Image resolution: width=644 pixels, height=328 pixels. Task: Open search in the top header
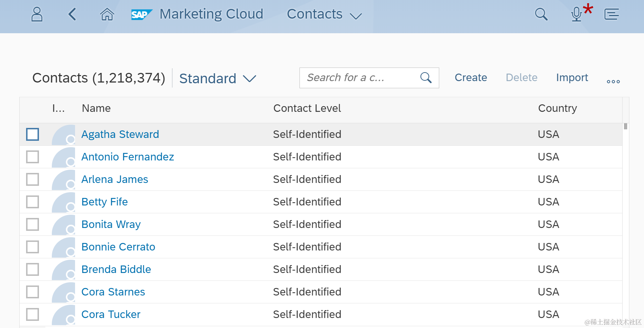pos(541,14)
